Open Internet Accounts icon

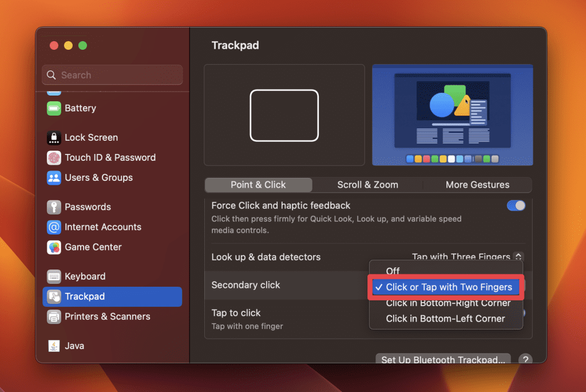(x=54, y=227)
